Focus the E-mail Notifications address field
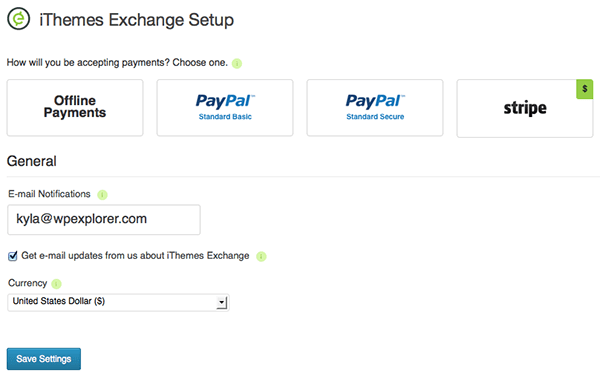 coord(104,219)
